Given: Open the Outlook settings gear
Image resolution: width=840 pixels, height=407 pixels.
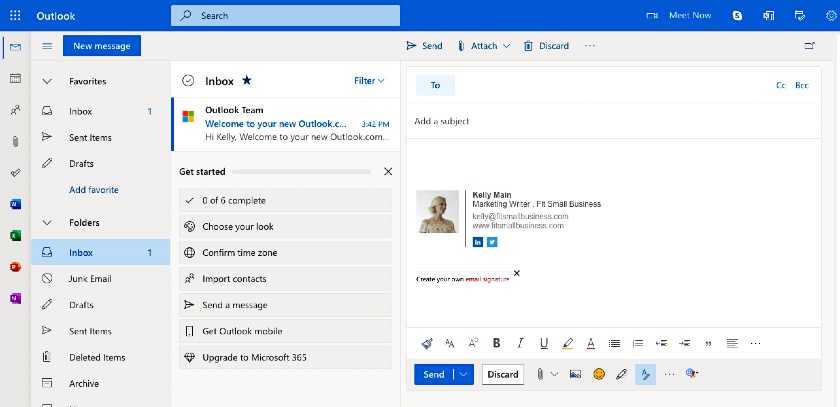Looking at the screenshot, I should tap(831, 16).
